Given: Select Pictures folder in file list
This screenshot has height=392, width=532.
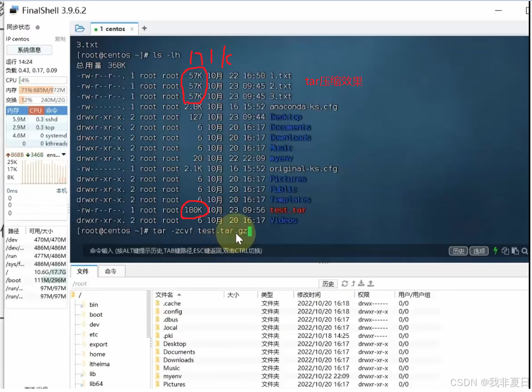Looking at the screenshot, I should point(174,384).
